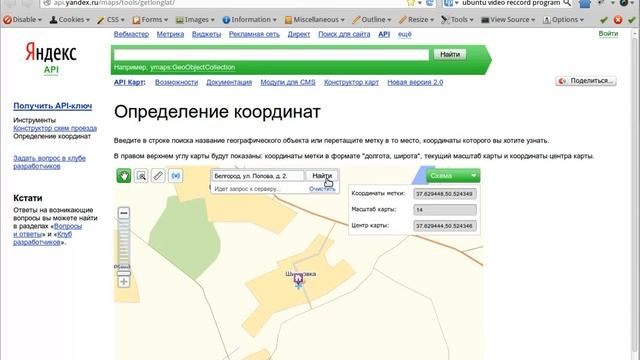
Task: Select the Координаты метки value field
Action: click(444, 193)
